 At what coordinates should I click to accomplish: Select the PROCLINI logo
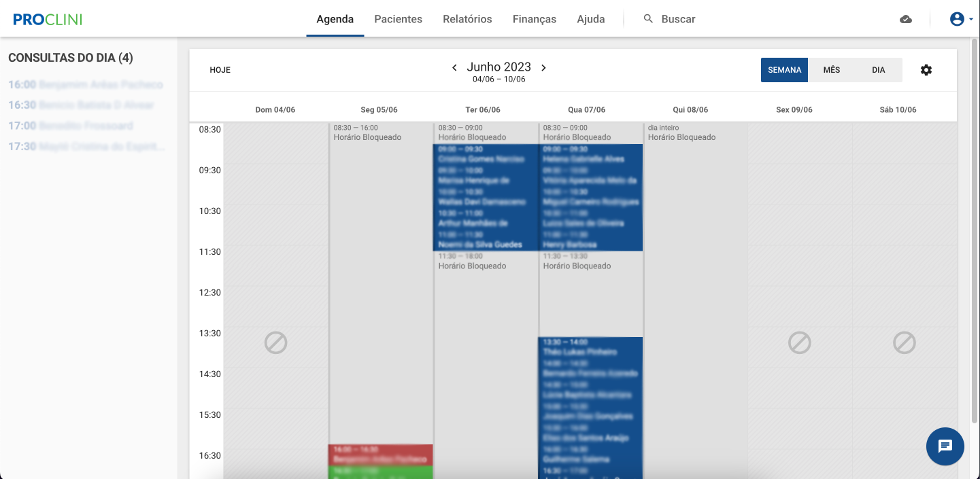pos(47,19)
